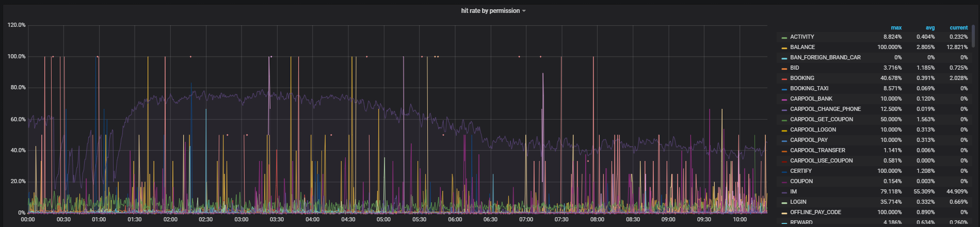The width and height of the screenshot is (980, 227).
Task: Toggle the BAN_FOREIGN_BRAND_CAR series label
Action: tap(825, 57)
